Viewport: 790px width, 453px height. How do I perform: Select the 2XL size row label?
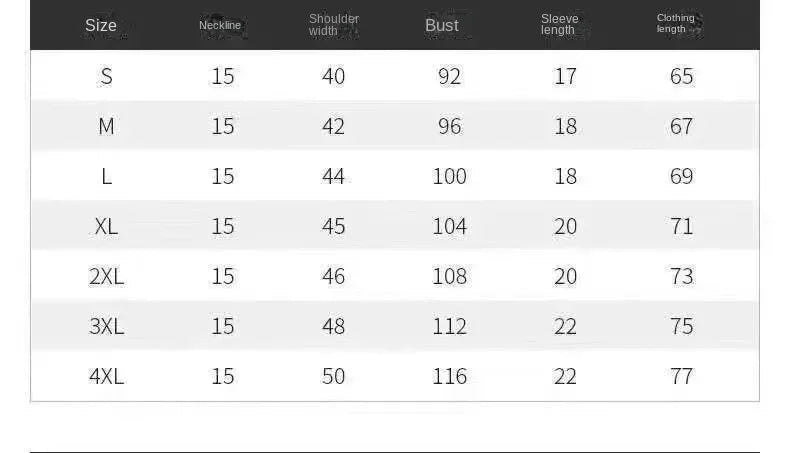click(106, 276)
